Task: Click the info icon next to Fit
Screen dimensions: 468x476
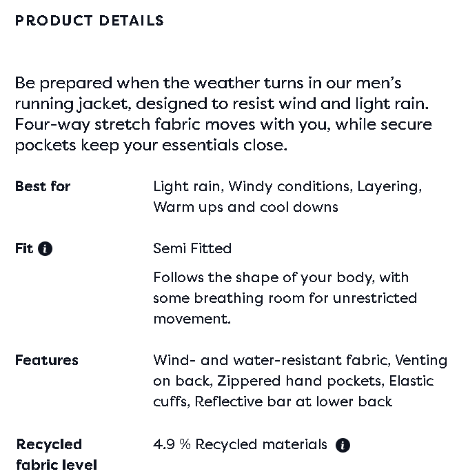Action: point(45,249)
